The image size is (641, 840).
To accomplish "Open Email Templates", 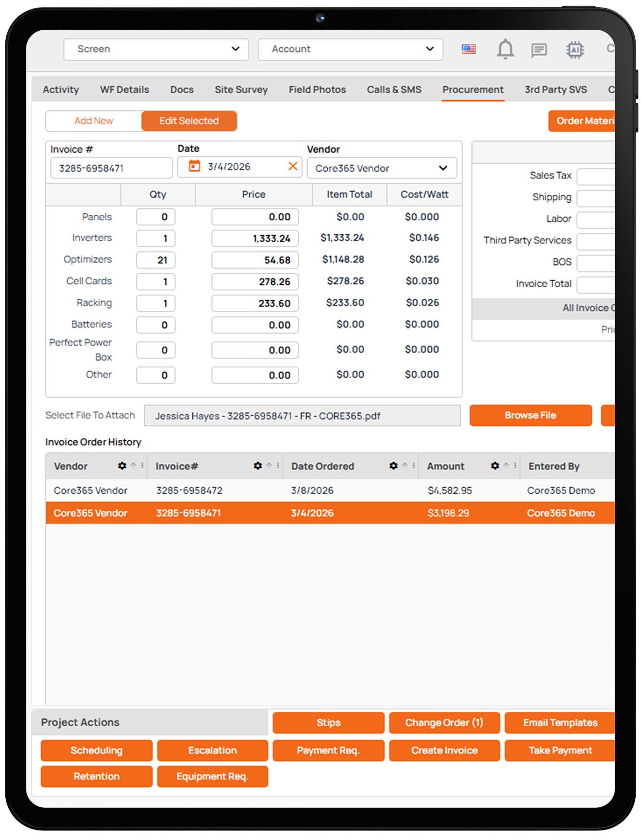I will click(560, 722).
